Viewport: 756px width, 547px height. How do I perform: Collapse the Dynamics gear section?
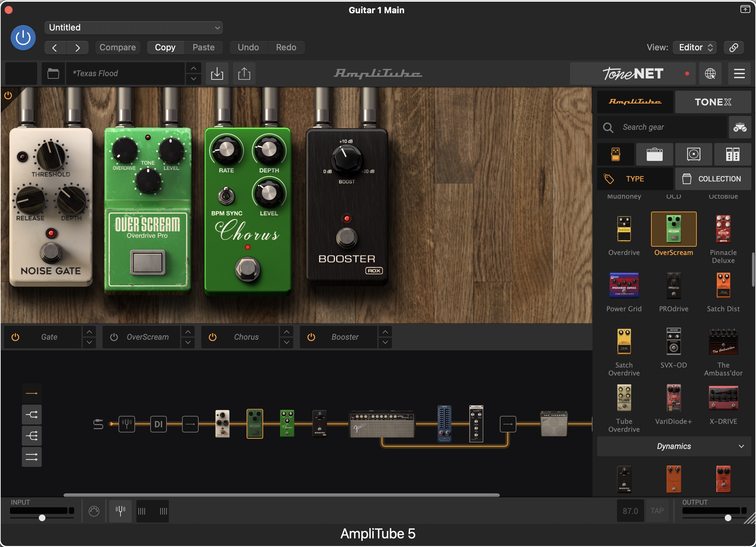(x=674, y=446)
